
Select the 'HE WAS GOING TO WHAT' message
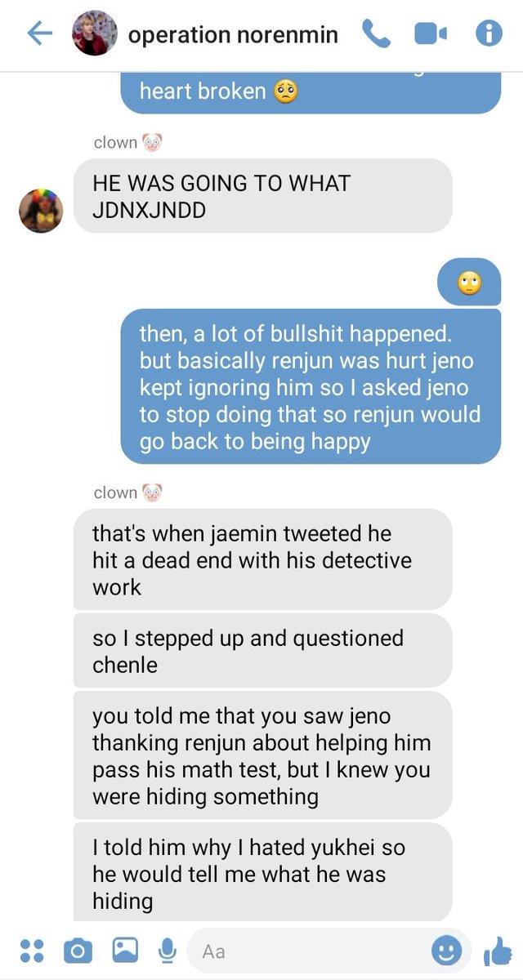tap(262, 196)
